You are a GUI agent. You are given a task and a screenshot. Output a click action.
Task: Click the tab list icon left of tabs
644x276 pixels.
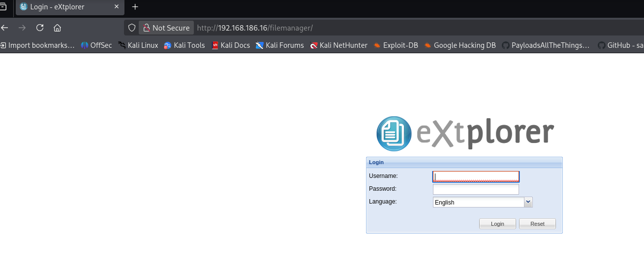pos(3,7)
